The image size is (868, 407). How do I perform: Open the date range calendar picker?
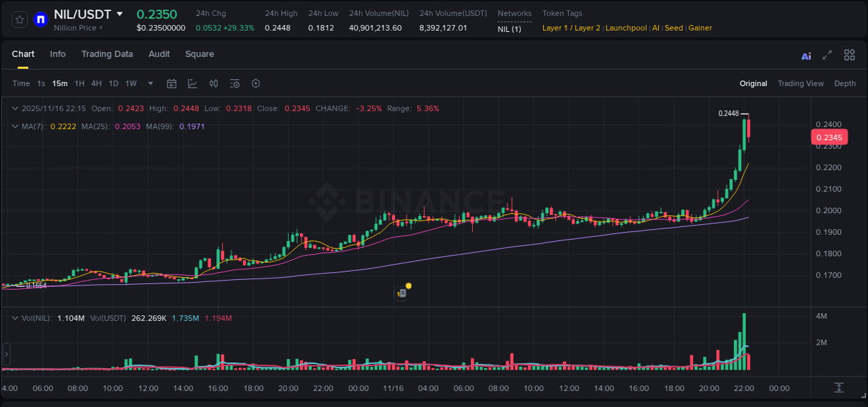coord(172,83)
